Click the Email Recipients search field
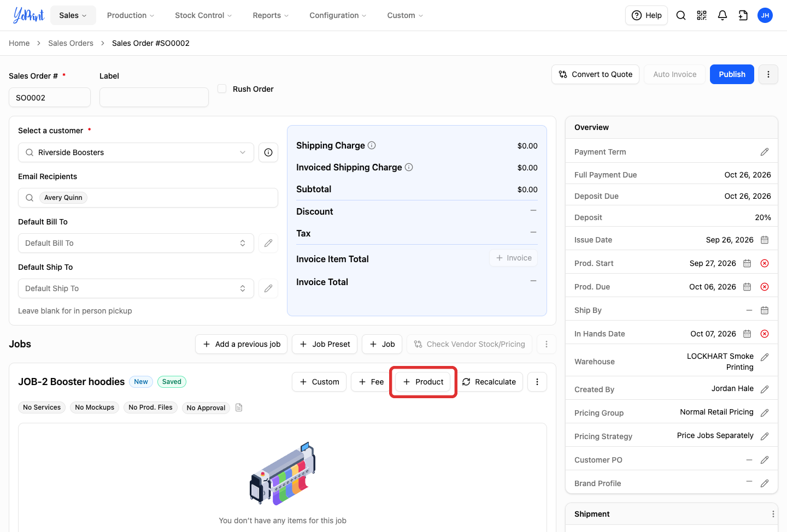Viewport: 787px width, 532px height. click(x=148, y=198)
